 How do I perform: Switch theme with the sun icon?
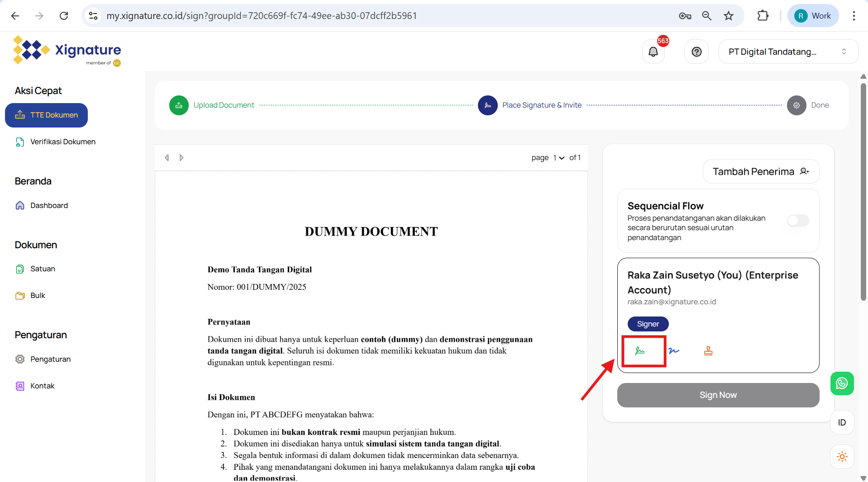[842, 457]
